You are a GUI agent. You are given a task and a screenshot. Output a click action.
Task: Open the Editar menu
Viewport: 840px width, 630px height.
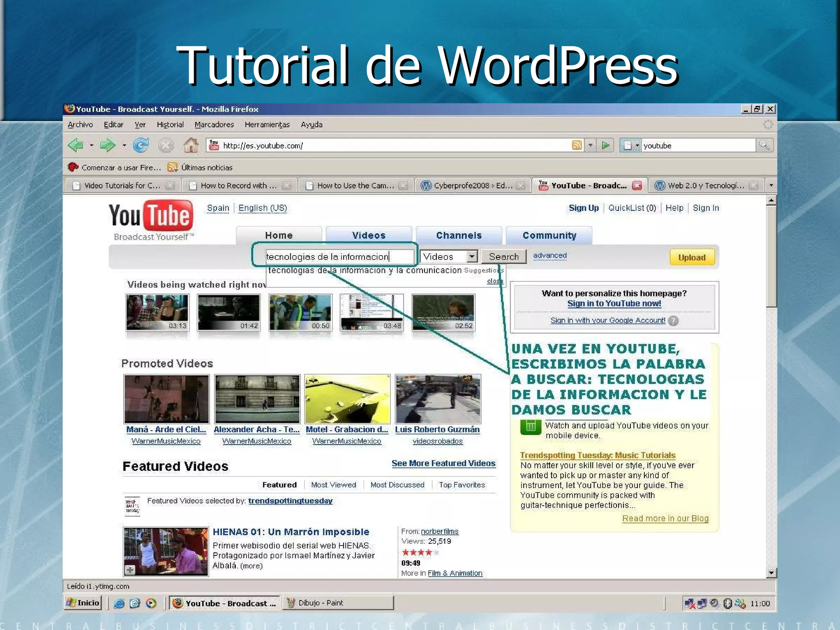coord(114,125)
